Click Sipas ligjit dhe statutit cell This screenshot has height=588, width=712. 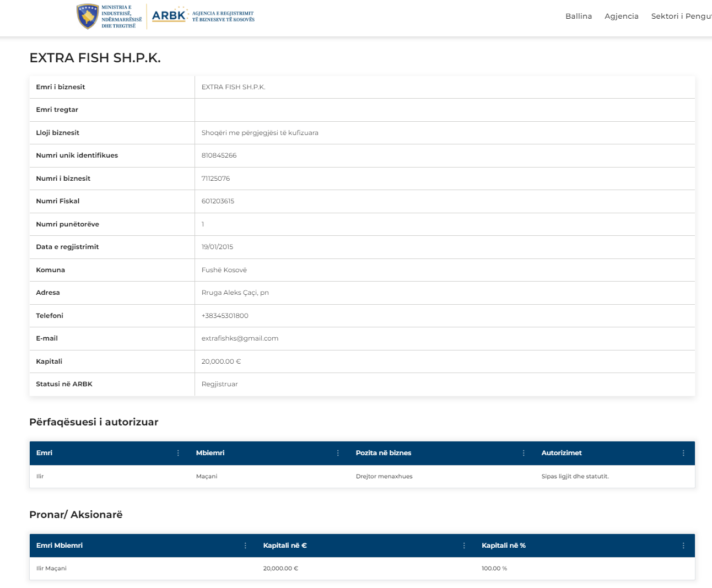pyautogui.click(x=575, y=477)
